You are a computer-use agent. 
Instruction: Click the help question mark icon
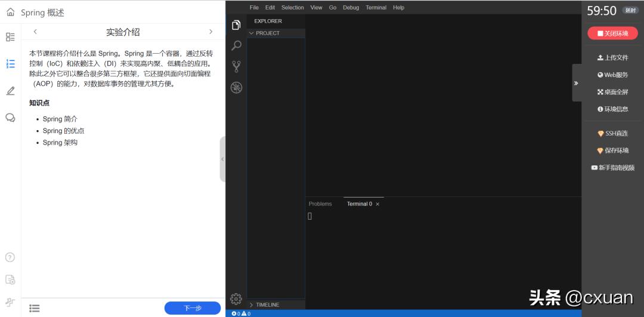10,257
